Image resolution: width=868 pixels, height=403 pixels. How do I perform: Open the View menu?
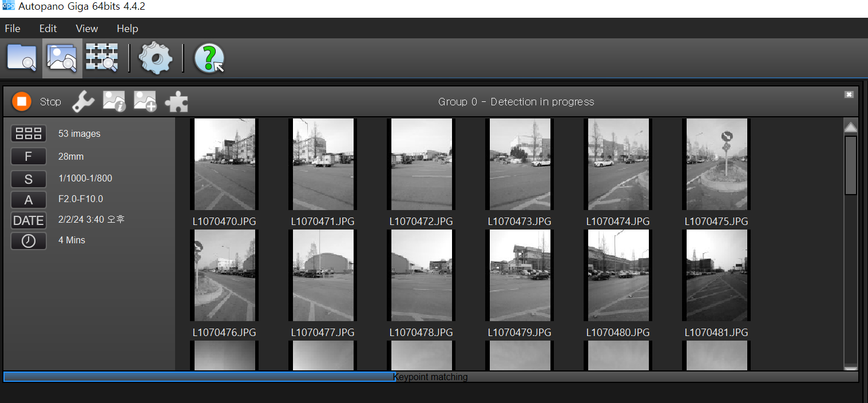click(87, 28)
